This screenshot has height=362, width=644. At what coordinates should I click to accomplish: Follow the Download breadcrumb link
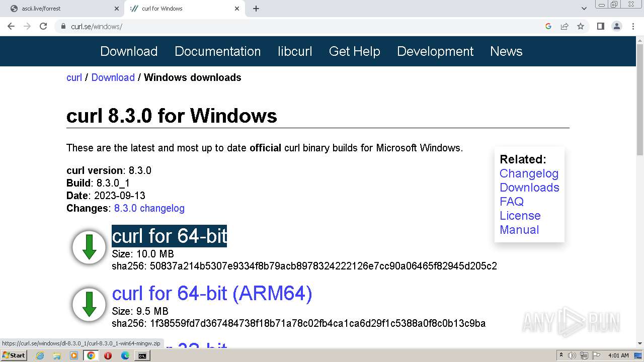pyautogui.click(x=113, y=77)
